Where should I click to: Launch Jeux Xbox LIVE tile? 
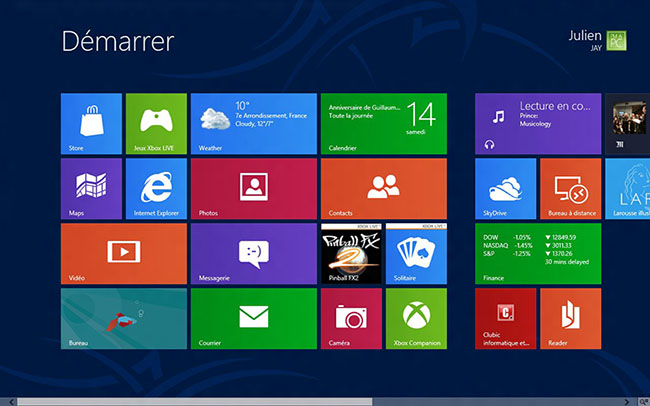(156, 124)
